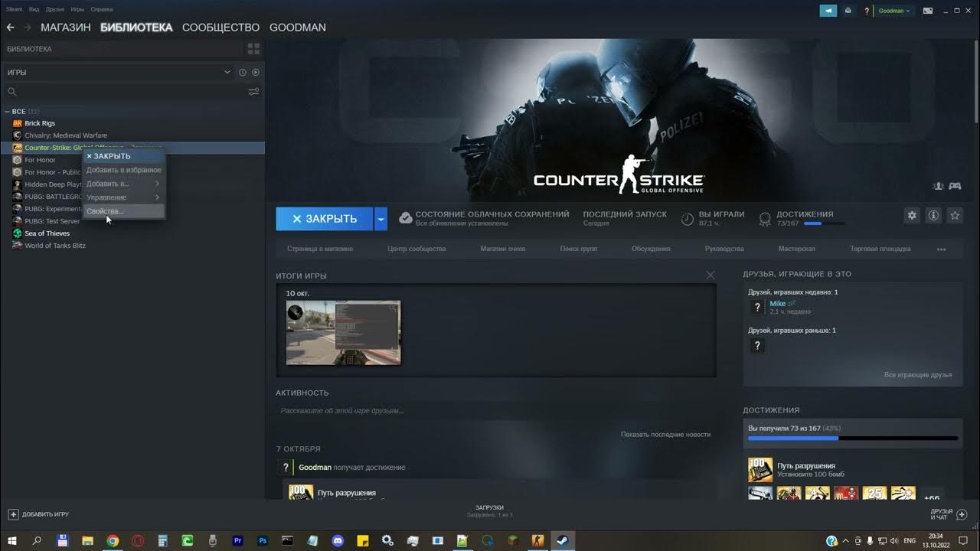Expand more links ellipsis
Viewport: 980px width, 551px height.
point(942,249)
